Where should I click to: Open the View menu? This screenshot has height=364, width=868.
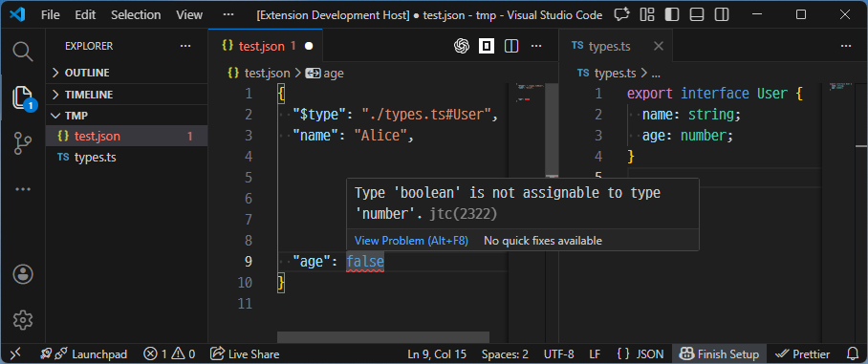pos(189,15)
